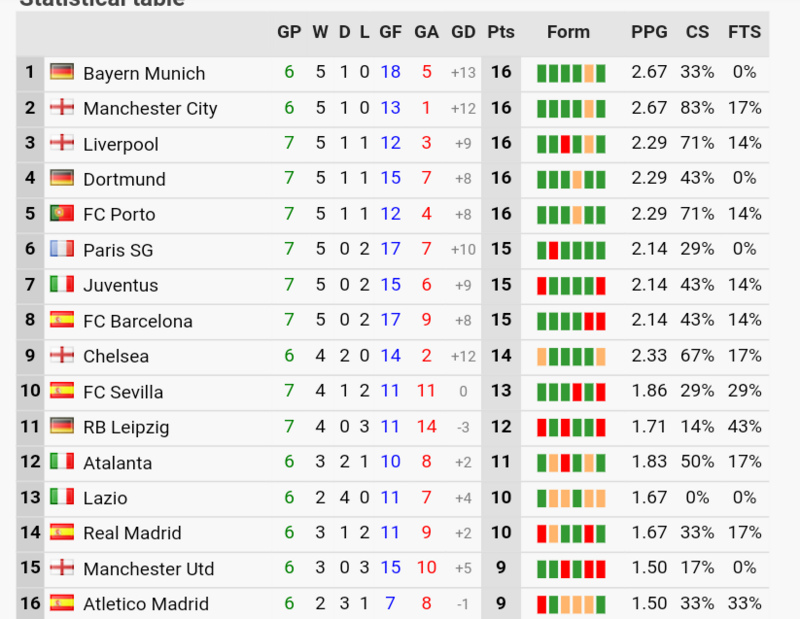Click the GD column header

(x=463, y=32)
